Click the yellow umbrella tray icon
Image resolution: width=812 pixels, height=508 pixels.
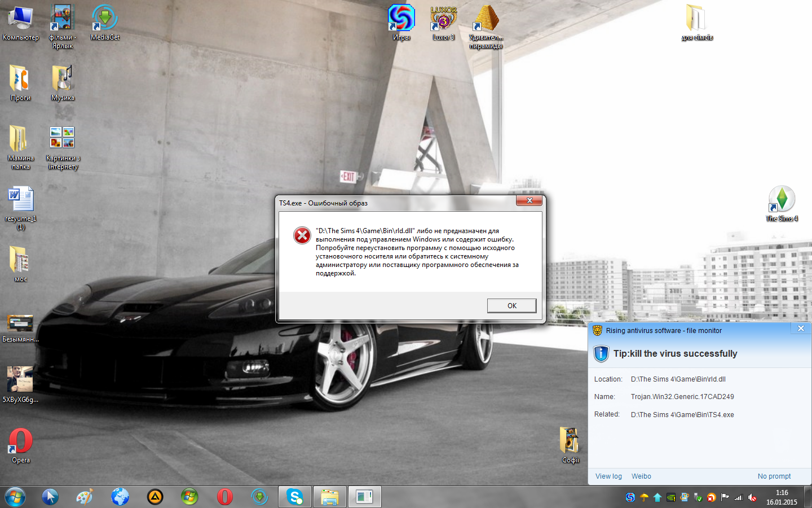point(644,497)
